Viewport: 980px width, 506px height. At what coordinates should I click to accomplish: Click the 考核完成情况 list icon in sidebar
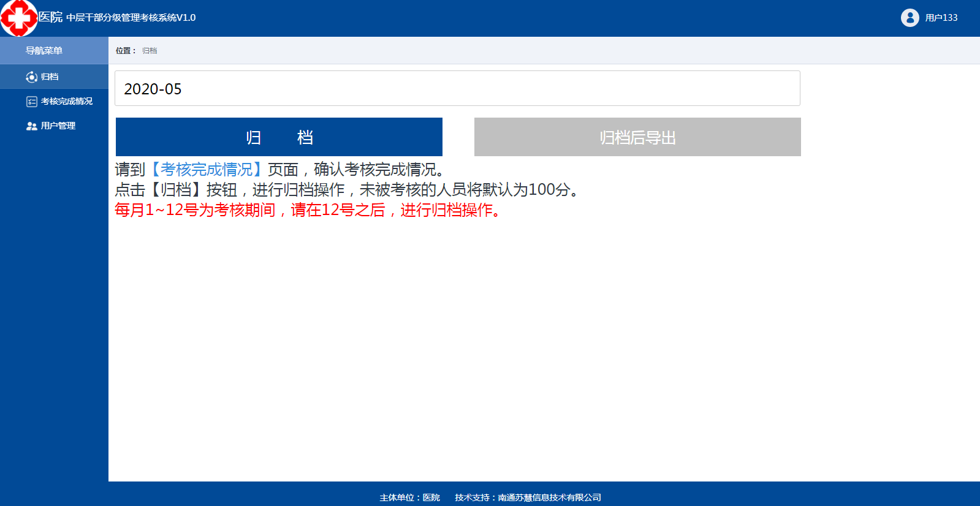coord(32,102)
